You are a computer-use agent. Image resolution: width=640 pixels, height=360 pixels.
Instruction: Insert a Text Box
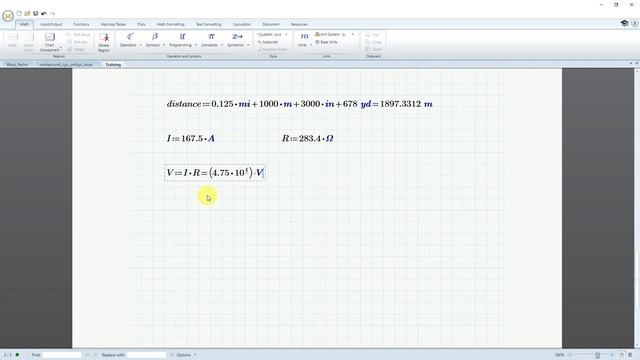tap(77, 42)
